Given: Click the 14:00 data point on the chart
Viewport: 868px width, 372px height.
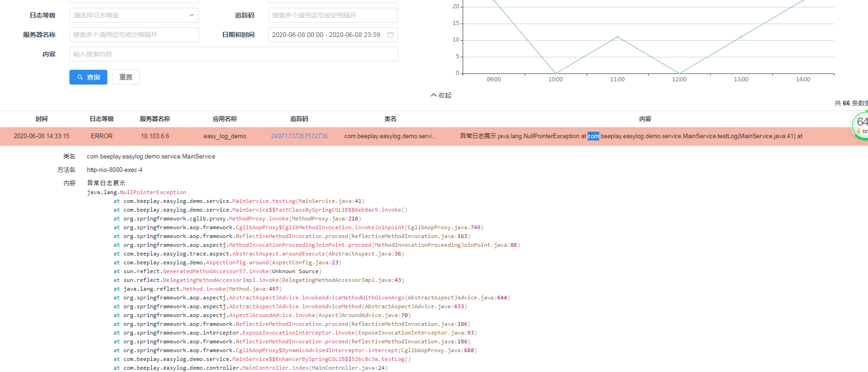Looking at the screenshot, I should click(x=803, y=1).
